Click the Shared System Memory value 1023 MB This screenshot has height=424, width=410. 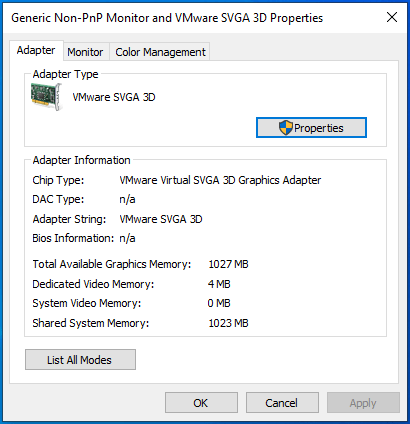228,323
